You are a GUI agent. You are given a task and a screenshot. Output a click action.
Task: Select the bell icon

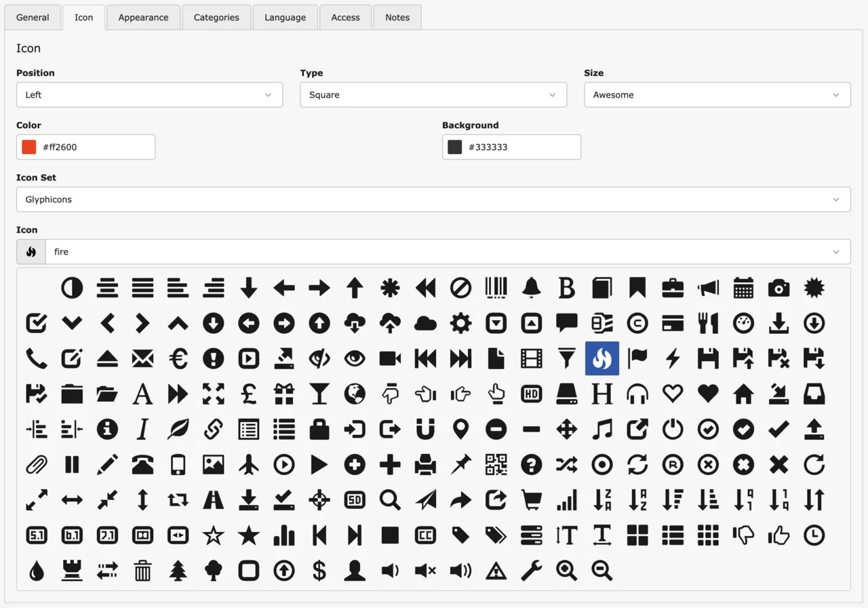[x=532, y=288]
